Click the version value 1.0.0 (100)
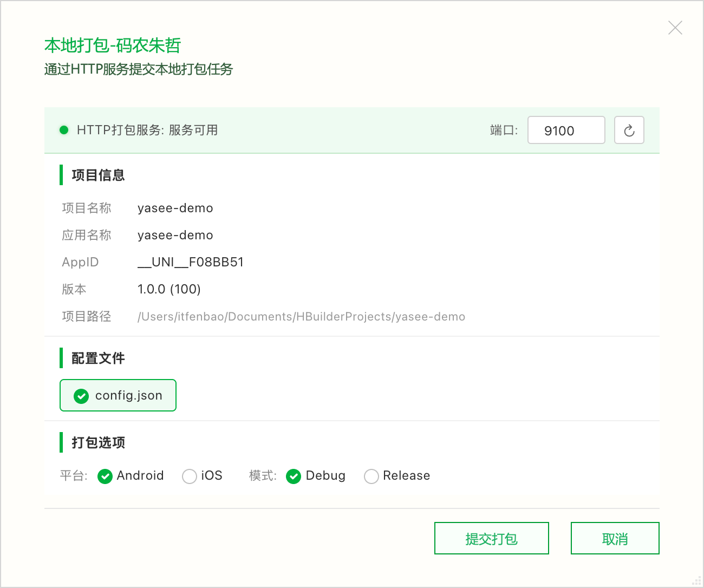The height and width of the screenshot is (588, 704). pyautogui.click(x=169, y=290)
